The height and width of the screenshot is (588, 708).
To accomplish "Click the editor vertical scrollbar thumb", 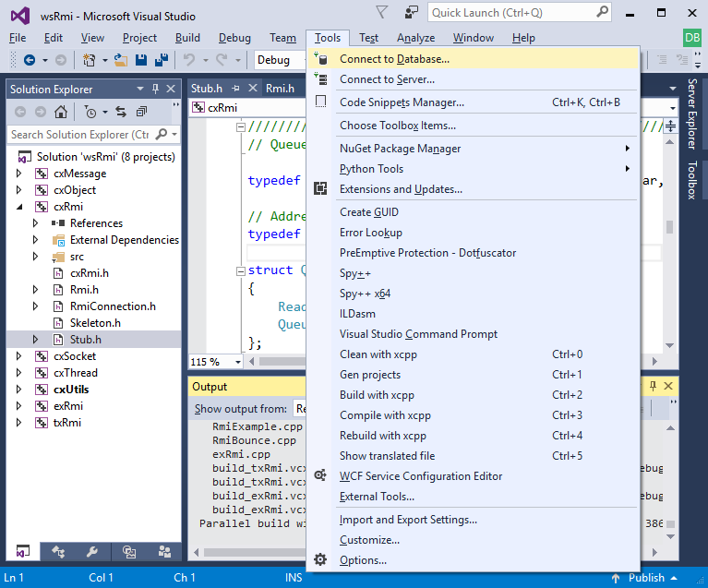I will pyautogui.click(x=669, y=227).
